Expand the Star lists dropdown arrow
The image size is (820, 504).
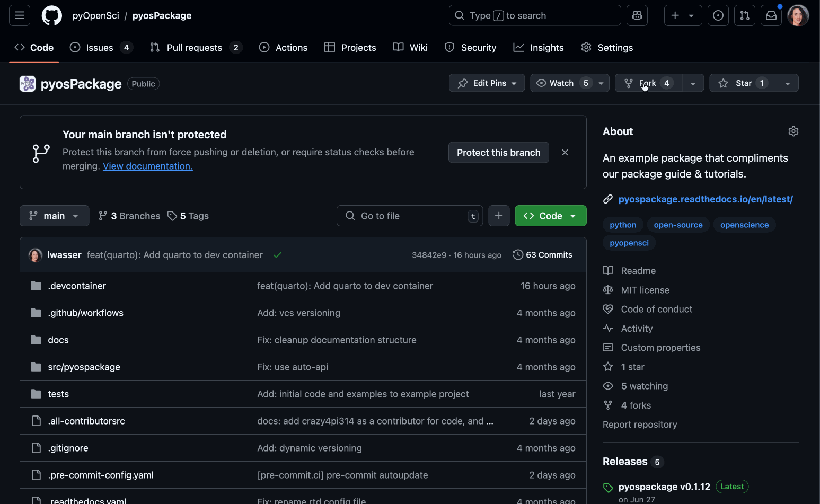788,83
